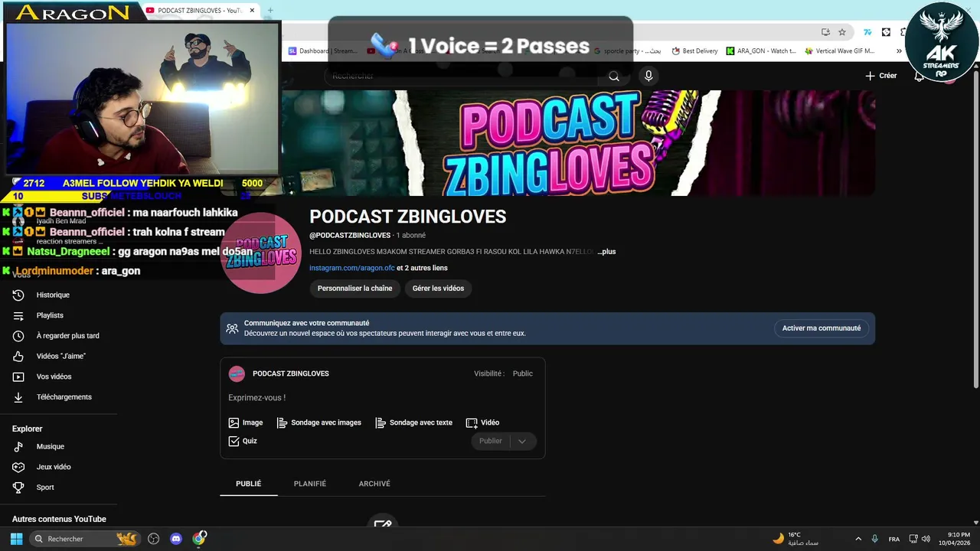Open 'et 2 autres liens' link
Viewport: 980px width, 551px height.
click(423, 269)
